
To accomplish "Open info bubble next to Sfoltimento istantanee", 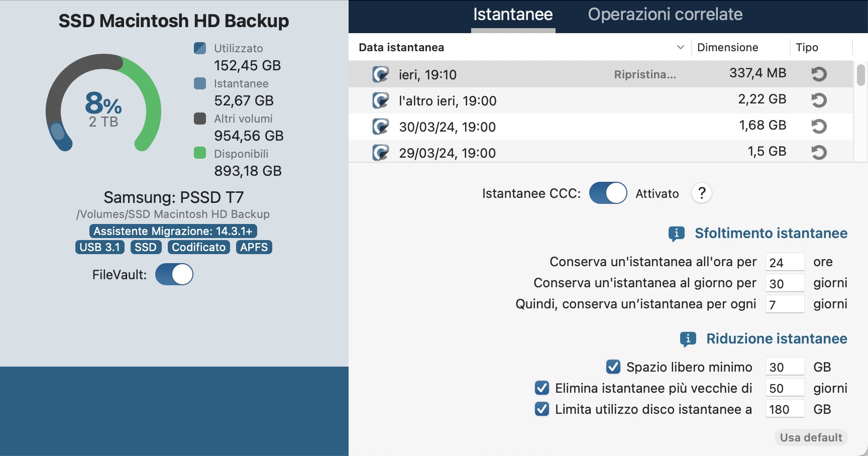I will click(x=676, y=234).
